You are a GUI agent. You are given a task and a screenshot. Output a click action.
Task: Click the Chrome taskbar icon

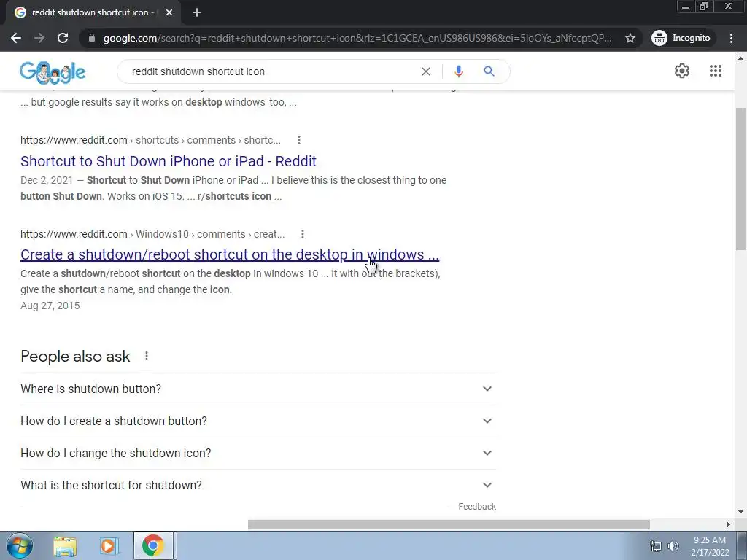(x=153, y=546)
